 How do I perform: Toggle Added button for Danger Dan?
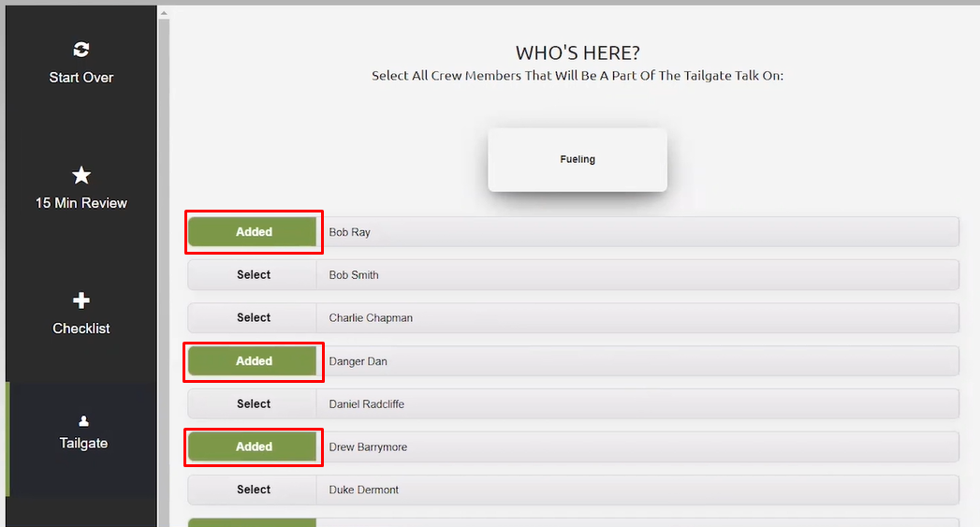[x=254, y=361]
